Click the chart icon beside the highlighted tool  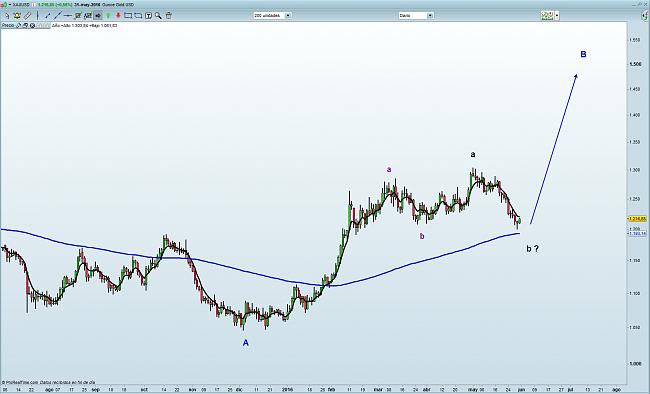[x=87, y=16]
